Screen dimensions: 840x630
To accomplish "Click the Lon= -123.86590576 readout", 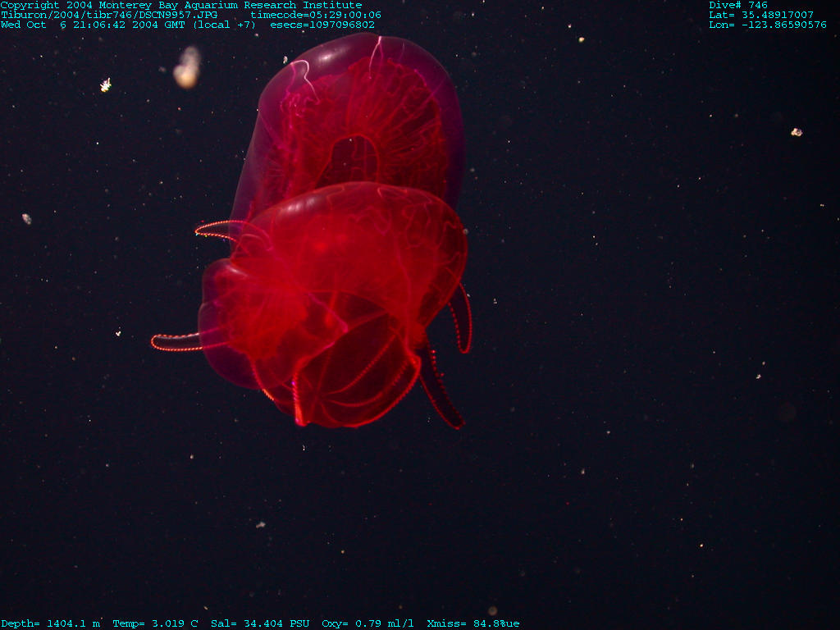I will click(x=768, y=25).
